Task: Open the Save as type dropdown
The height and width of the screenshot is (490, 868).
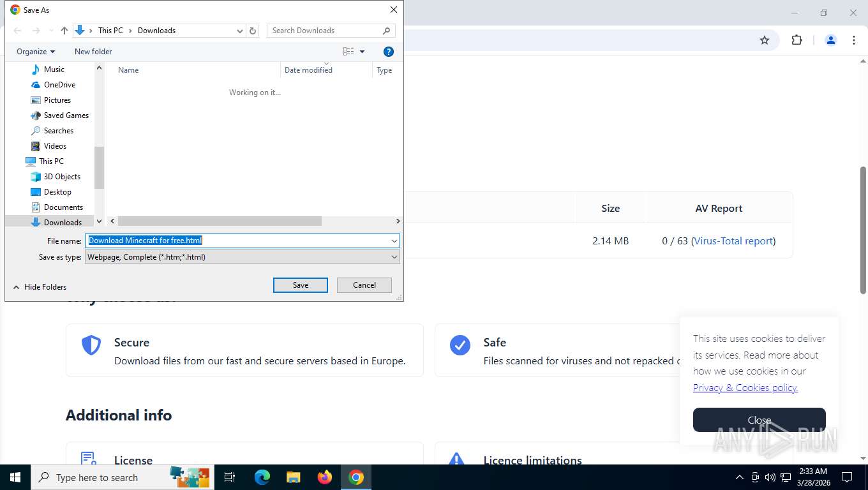Action: (x=243, y=257)
